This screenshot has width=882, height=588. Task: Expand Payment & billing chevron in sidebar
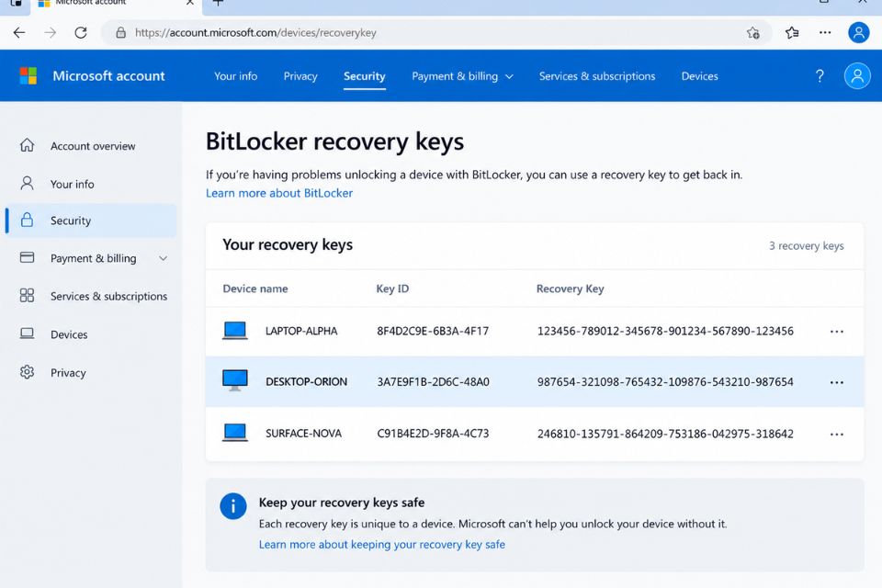(x=164, y=258)
